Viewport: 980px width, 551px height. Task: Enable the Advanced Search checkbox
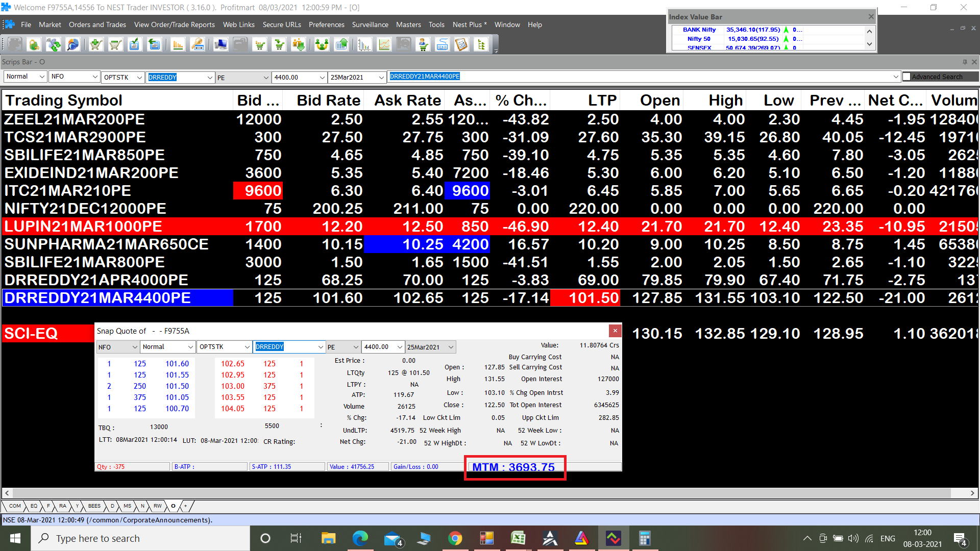pyautogui.click(x=906, y=77)
